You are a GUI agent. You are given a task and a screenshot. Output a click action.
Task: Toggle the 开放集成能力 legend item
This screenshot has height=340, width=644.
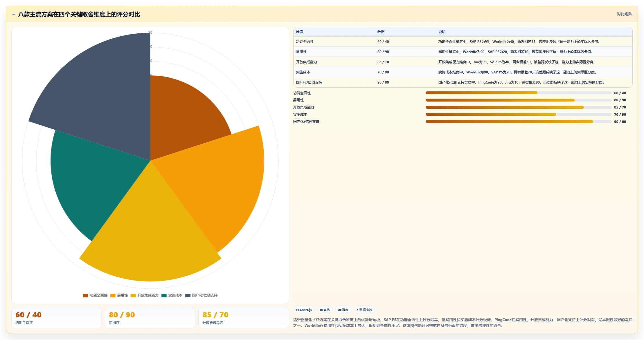click(144, 295)
